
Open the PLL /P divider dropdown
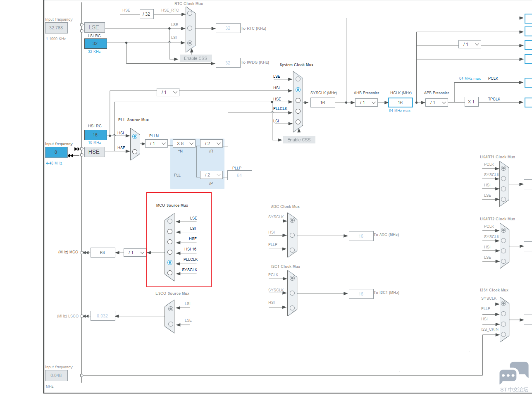[x=212, y=175]
